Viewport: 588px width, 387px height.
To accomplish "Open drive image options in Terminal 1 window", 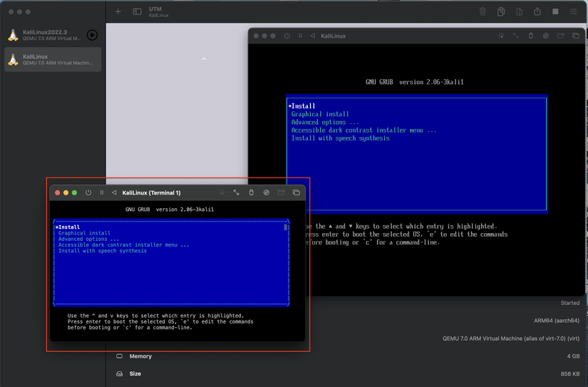I will 266,192.
